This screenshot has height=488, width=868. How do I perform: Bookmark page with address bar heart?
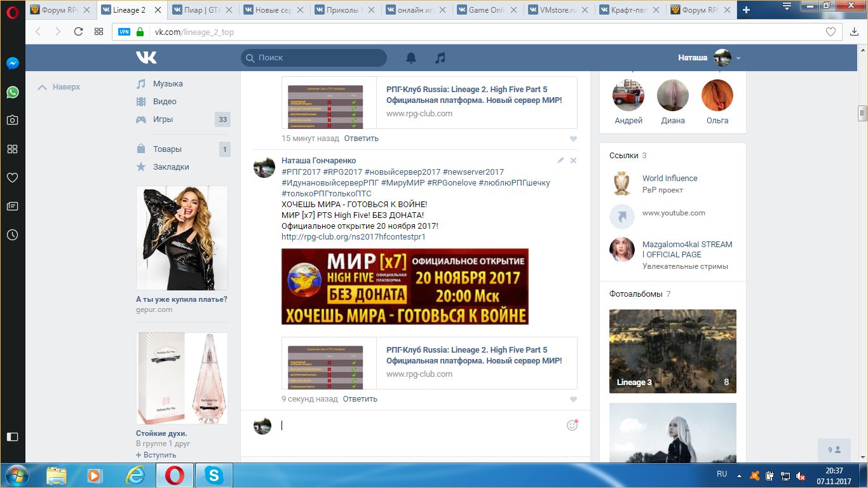pos(831,32)
